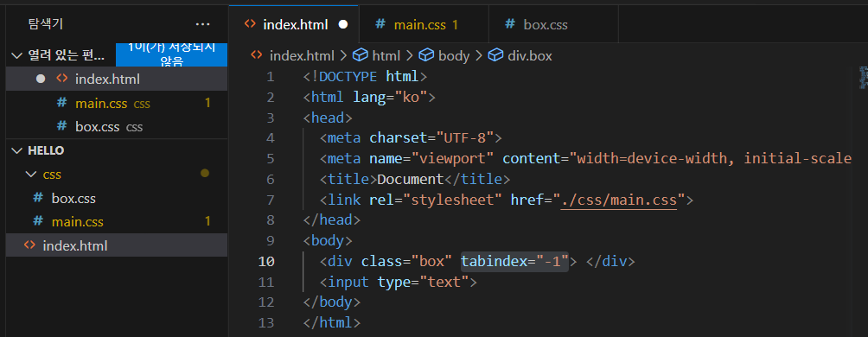Switch to the main.css tab
Viewport: 868px width, 337px height.
click(424, 25)
